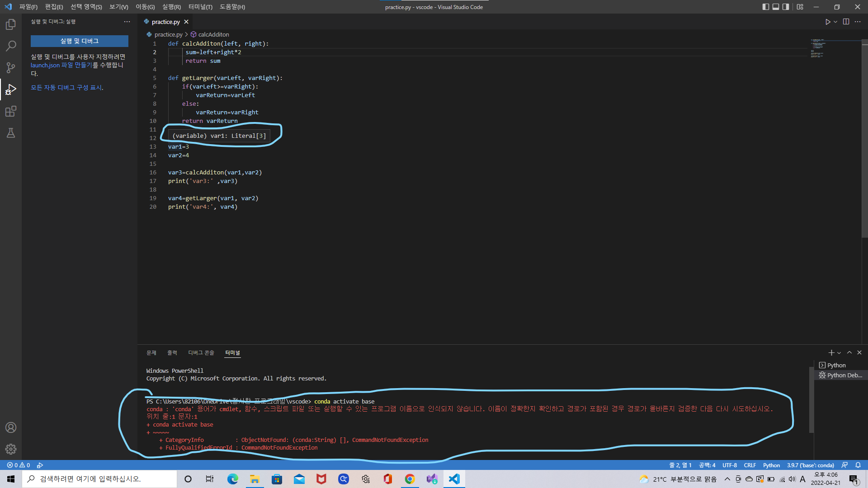
Task: Open the feedback icon in status bar
Action: coord(844,465)
